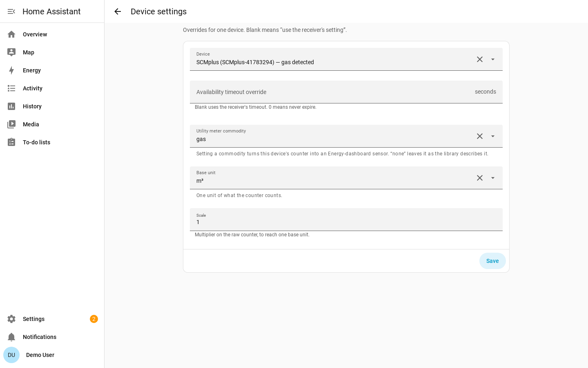Collapse the sidebar menu icon
Viewport: 588px width, 368px height.
coord(11,11)
